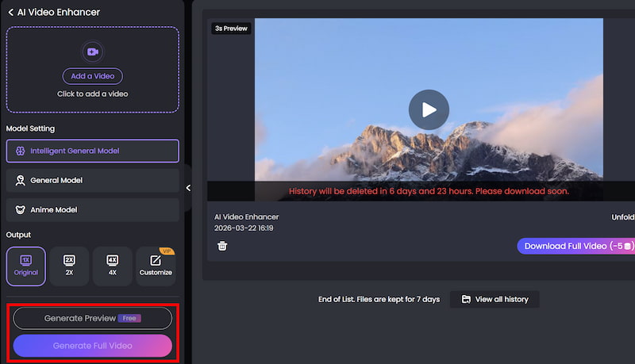
Task: Click the video camera upload icon
Action: (x=92, y=52)
